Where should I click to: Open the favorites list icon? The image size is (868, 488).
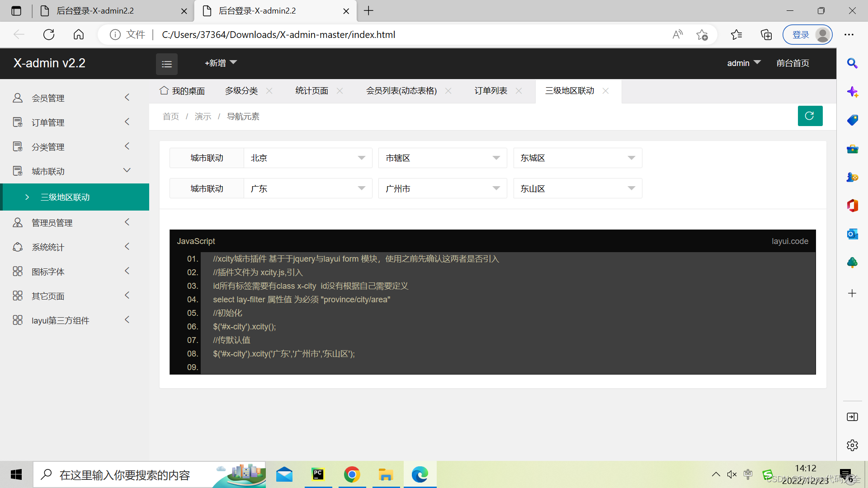pyautogui.click(x=736, y=34)
